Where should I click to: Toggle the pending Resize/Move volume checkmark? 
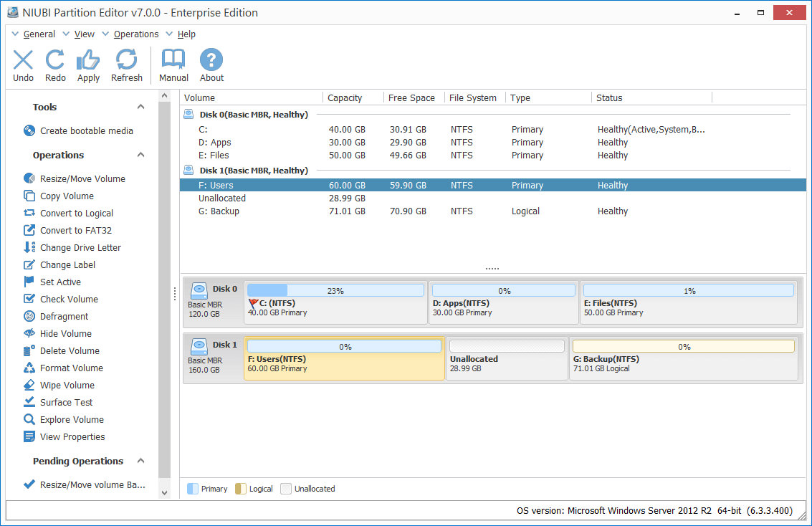coord(29,484)
